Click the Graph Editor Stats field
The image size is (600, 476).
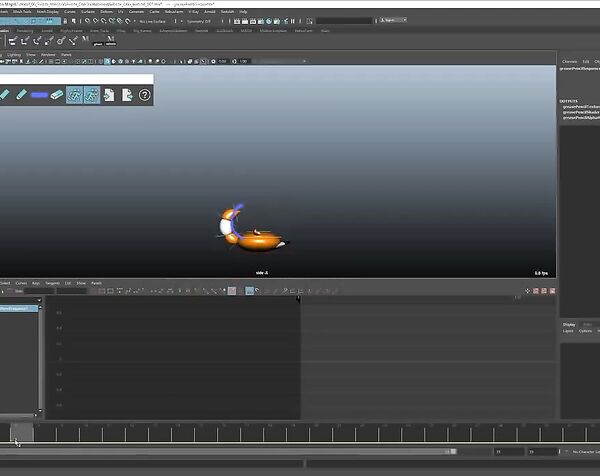[39, 291]
